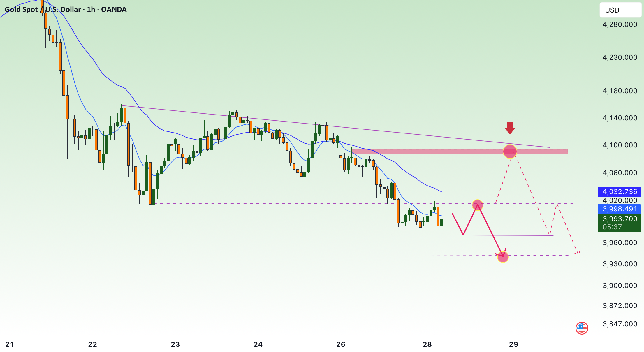Click the 3,847.000 price axis label
This screenshot has width=644, height=352.
click(620, 324)
